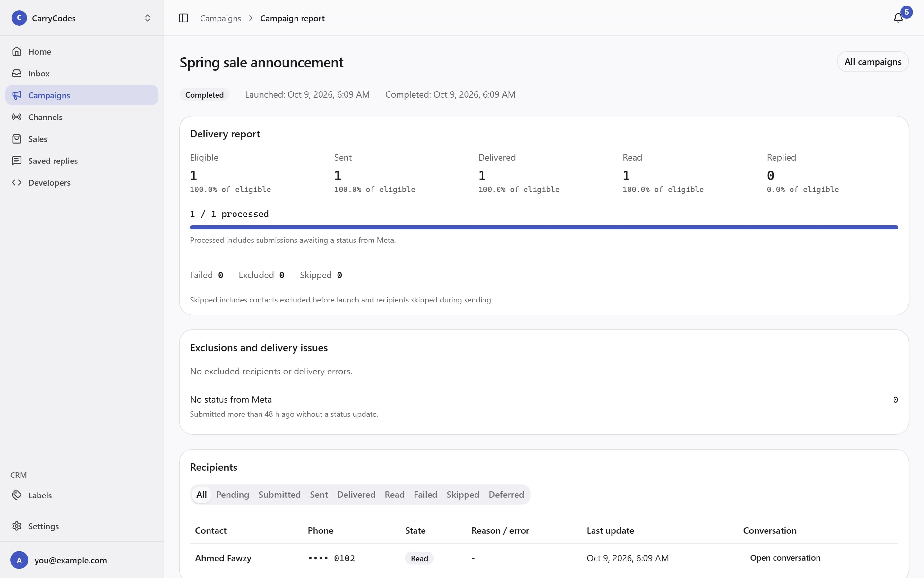Image resolution: width=924 pixels, height=578 pixels.
Task: Click the Channels broadcast icon
Action: coord(16,117)
